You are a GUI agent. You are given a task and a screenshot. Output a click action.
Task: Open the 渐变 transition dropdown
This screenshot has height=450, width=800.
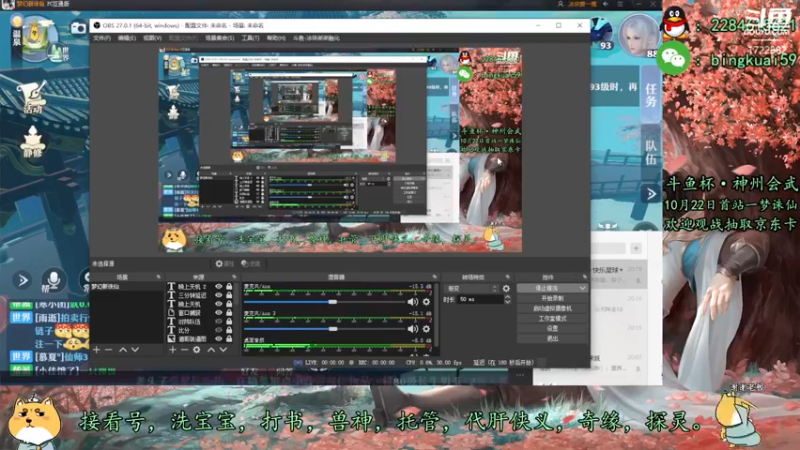click(470, 289)
